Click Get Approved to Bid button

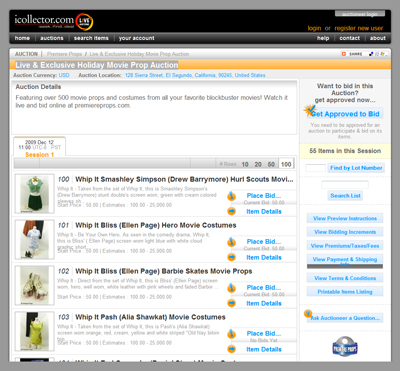[x=345, y=114]
